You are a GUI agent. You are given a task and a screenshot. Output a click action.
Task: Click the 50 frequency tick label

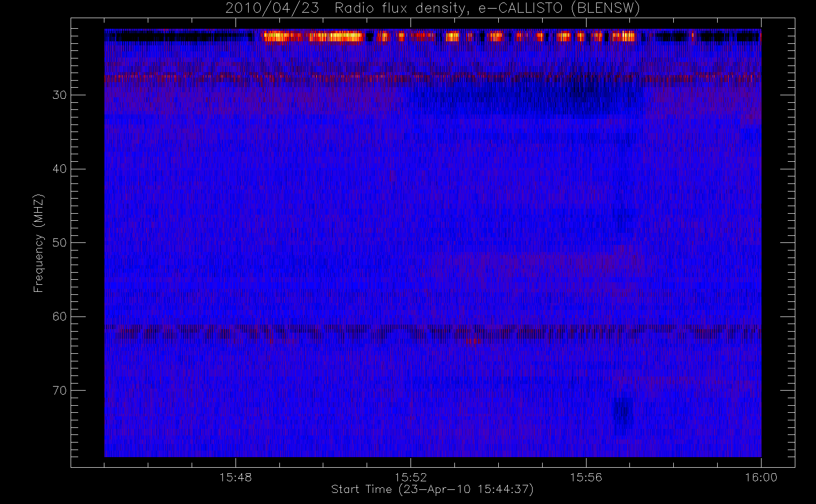click(60, 243)
